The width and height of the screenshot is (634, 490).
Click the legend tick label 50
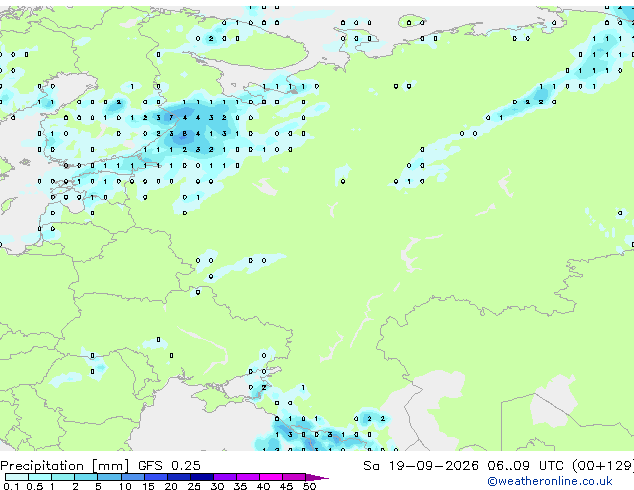click(309, 486)
